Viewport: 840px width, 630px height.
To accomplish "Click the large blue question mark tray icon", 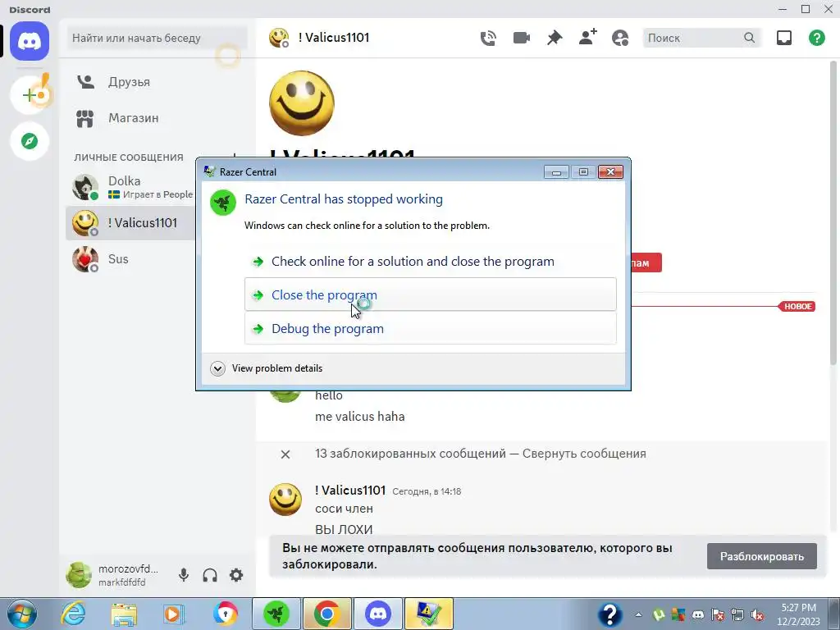I will click(x=609, y=614).
